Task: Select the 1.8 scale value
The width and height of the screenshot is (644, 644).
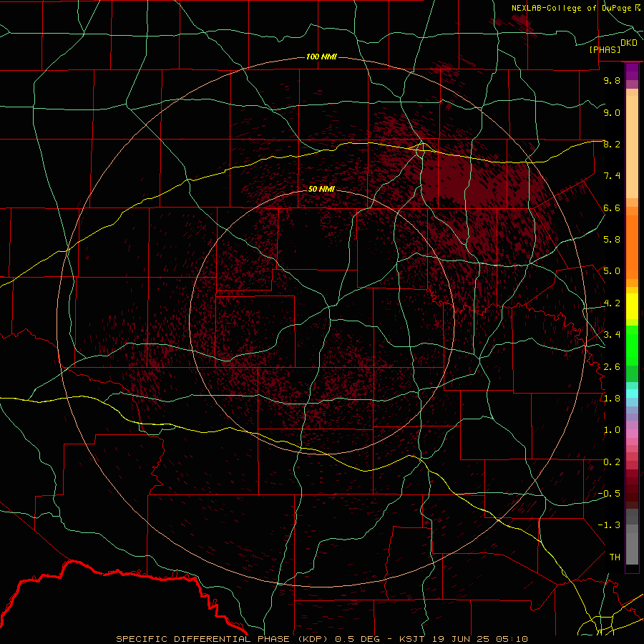Action: (612, 399)
